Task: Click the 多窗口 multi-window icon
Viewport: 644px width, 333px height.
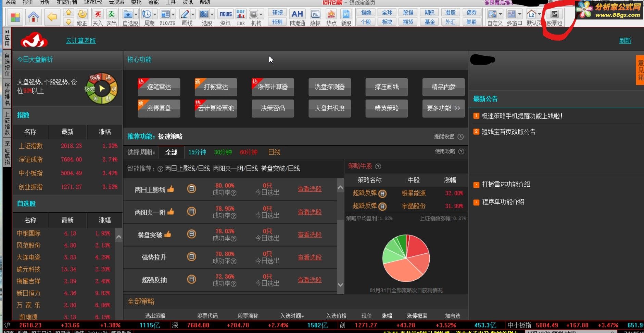Action: point(512,14)
